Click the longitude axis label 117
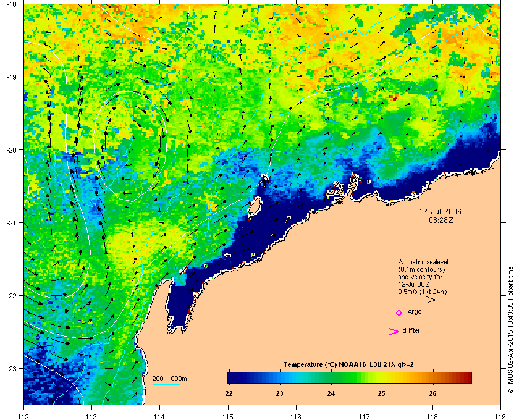 pyautogui.click(x=365, y=417)
